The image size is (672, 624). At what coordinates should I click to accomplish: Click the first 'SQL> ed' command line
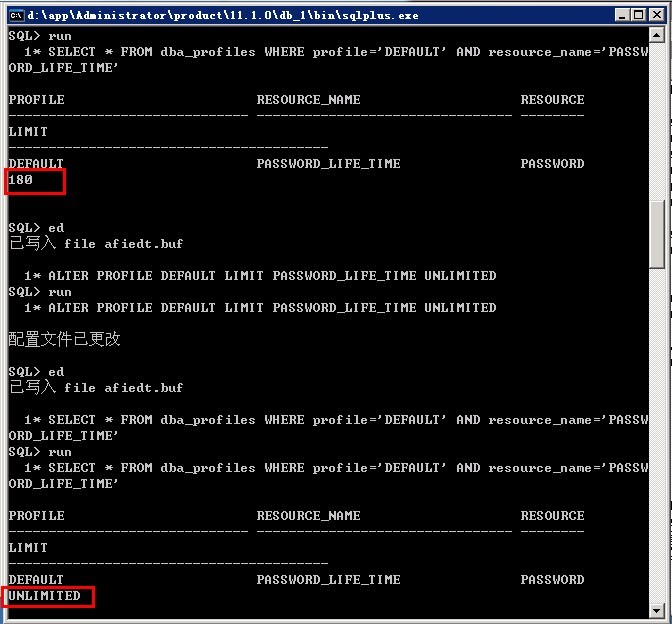(x=36, y=228)
